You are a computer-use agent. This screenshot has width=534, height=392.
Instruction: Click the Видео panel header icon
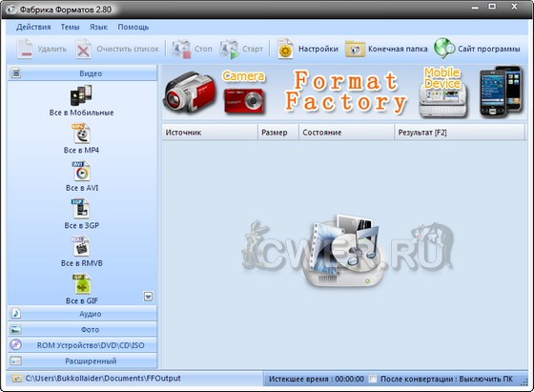coord(16,73)
